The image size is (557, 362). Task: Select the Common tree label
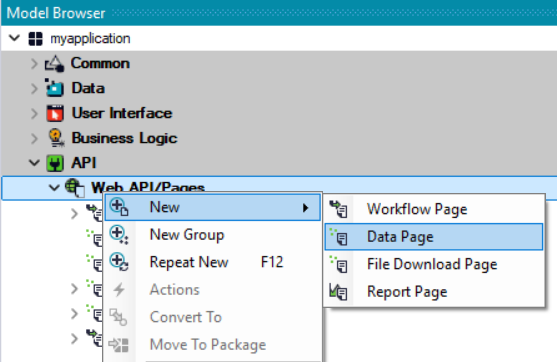pos(100,63)
